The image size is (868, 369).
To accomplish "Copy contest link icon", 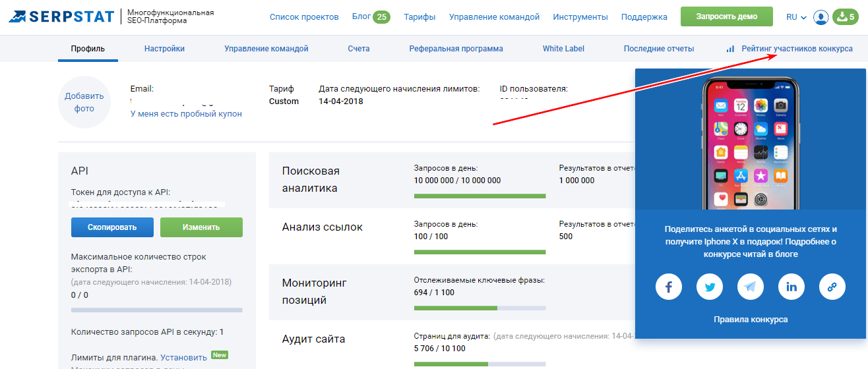I will click(832, 287).
